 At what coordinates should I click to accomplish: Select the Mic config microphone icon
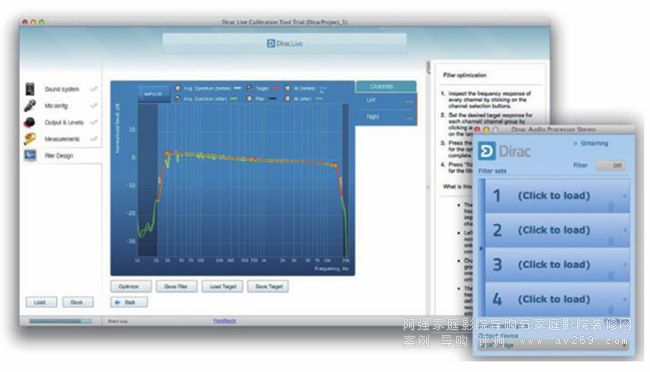[x=30, y=106]
